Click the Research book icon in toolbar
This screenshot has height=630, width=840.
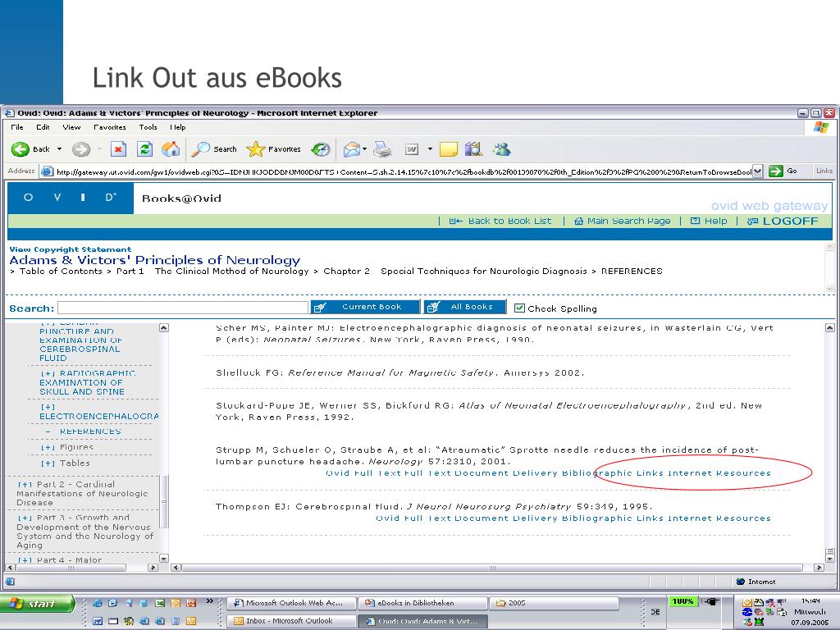coord(473,149)
